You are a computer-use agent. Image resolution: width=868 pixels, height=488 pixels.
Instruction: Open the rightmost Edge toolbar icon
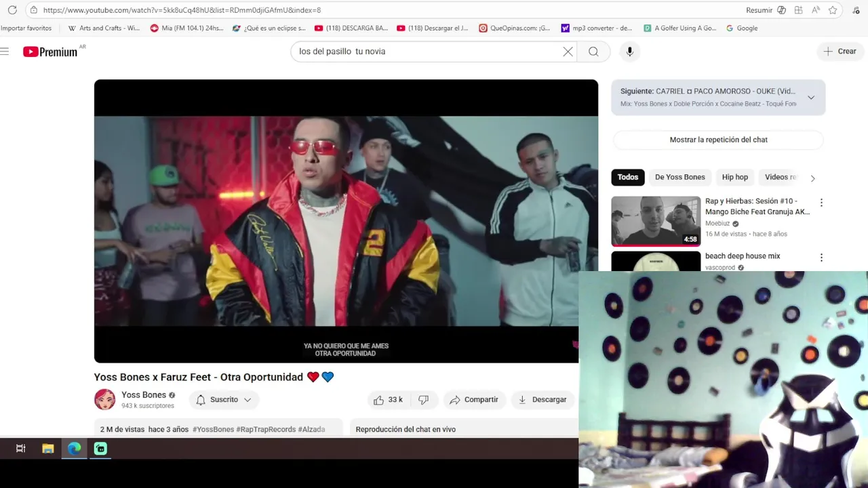[x=856, y=10]
